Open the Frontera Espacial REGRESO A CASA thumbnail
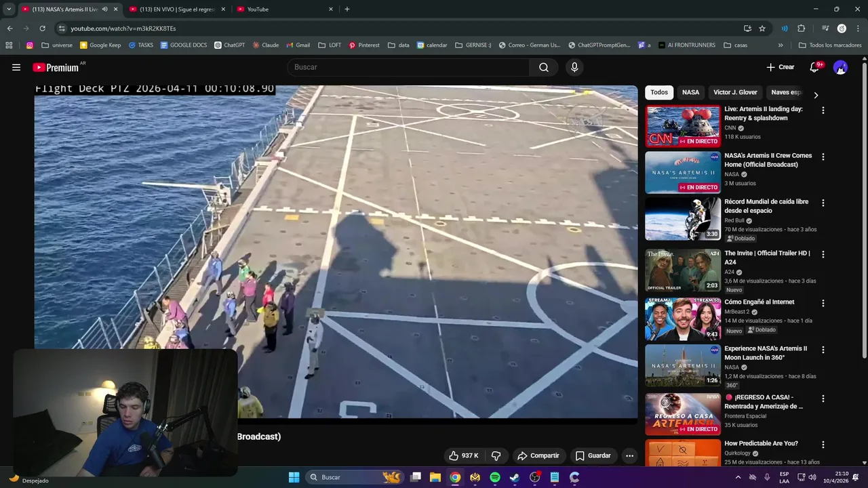The height and width of the screenshot is (488, 868). pos(683,414)
